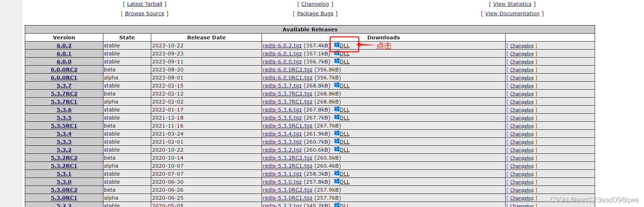Click the DLL Windows icon for redis 5.3.0
This screenshot has width=644, height=207.
pyautogui.click(x=336, y=181)
